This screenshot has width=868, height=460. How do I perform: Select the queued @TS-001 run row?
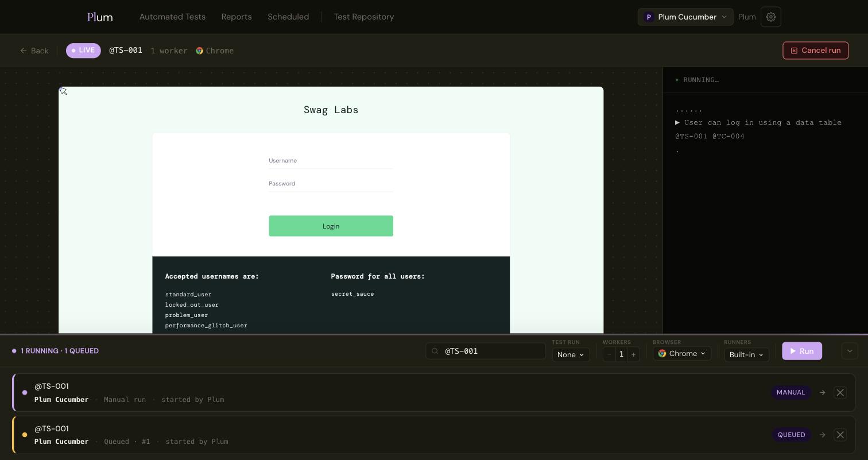[x=433, y=435]
